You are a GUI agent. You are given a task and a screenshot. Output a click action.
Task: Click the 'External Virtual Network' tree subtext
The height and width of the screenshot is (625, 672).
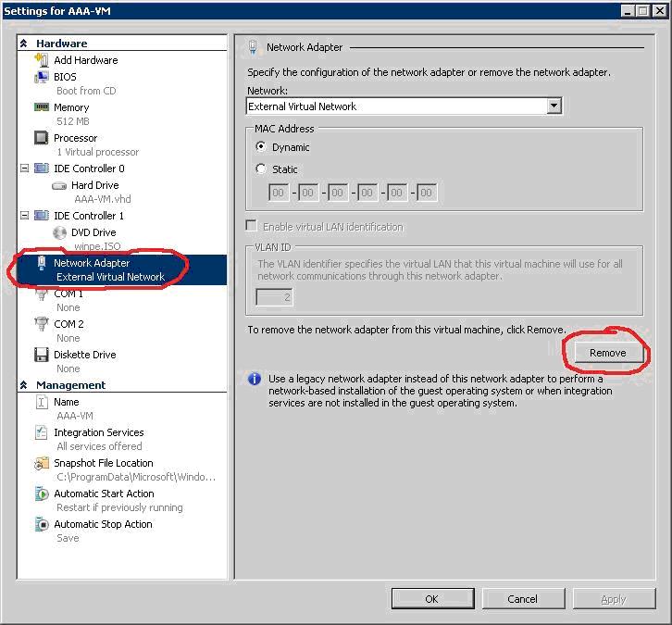tap(110, 277)
